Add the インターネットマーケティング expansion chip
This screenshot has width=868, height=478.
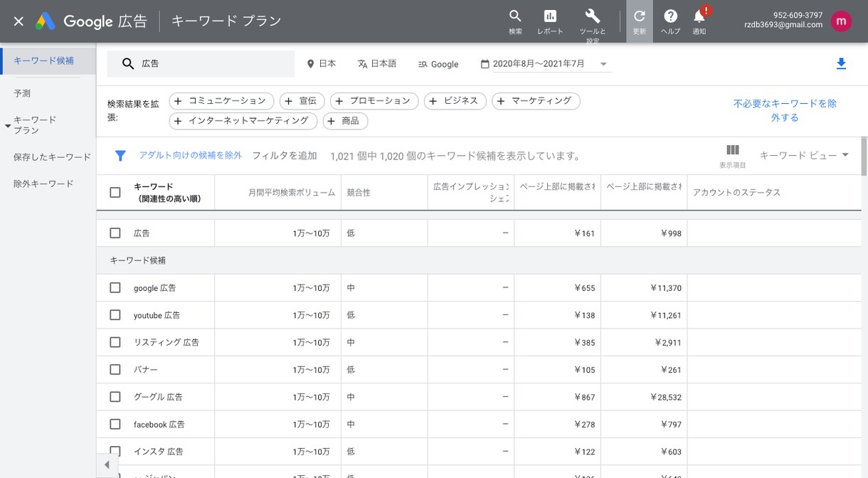coord(243,121)
